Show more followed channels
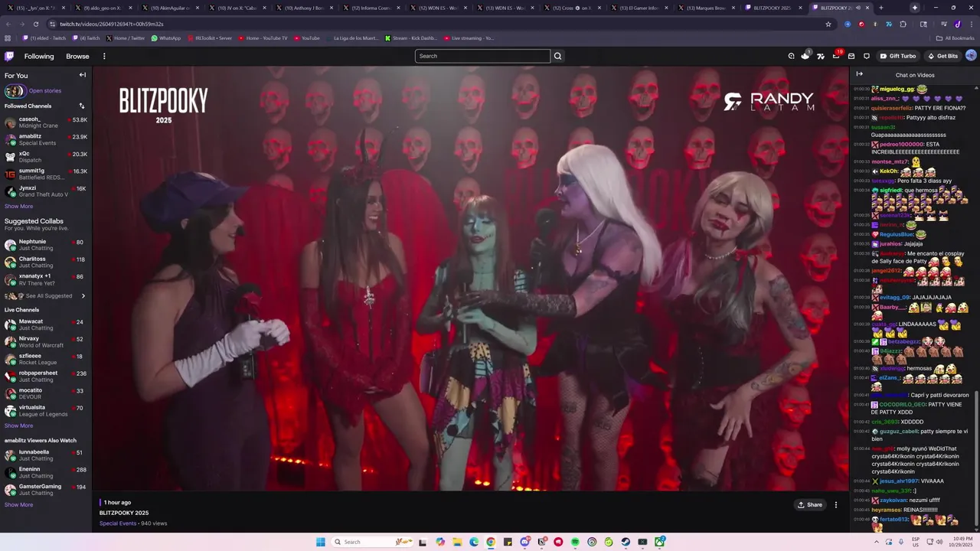980x551 pixels. pyautogui.click(x=18, y=206)
